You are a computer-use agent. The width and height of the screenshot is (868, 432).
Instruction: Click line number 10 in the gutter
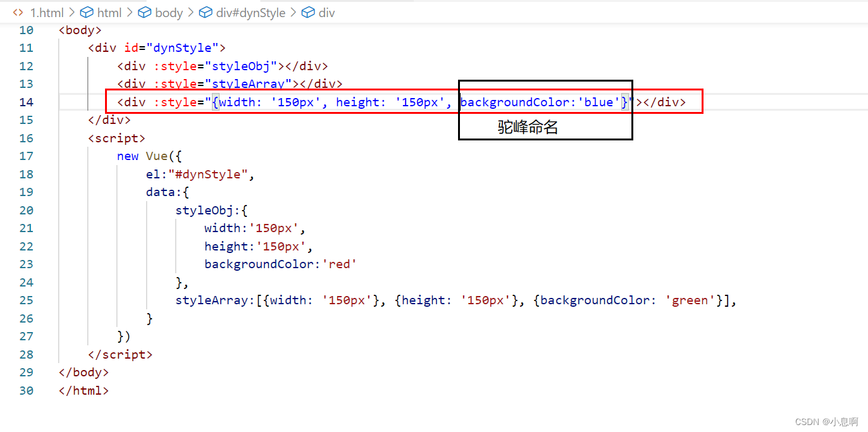click(26, 30)
